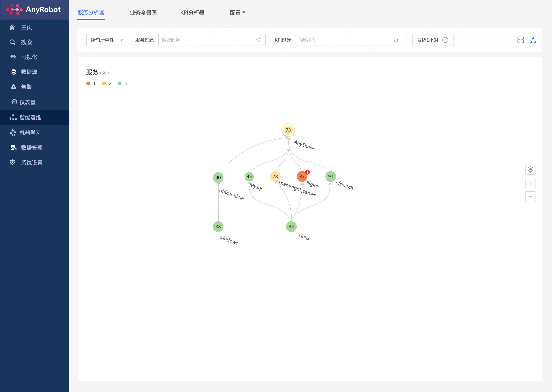Click the locate/recenter graph icon
Image resolution: width=552 pixels, height=392 pixels.
pyautogui.click(x=531, y=169)
